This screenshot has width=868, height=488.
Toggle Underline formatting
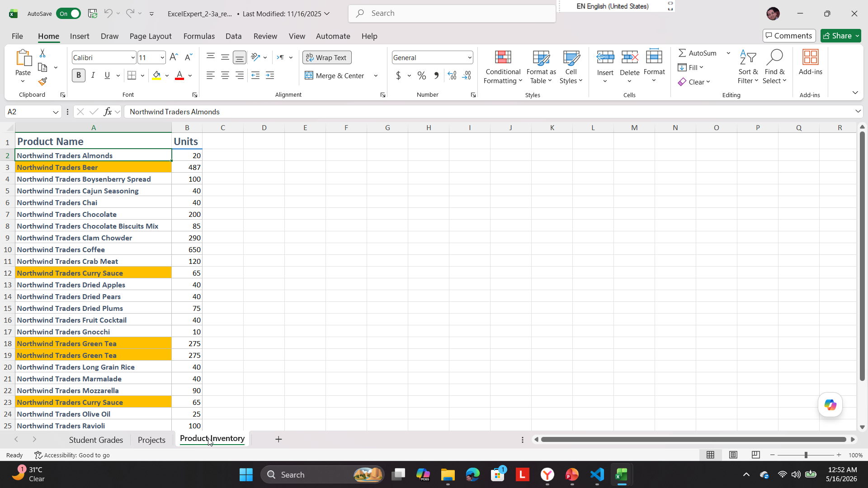click(x=107, y=75)
